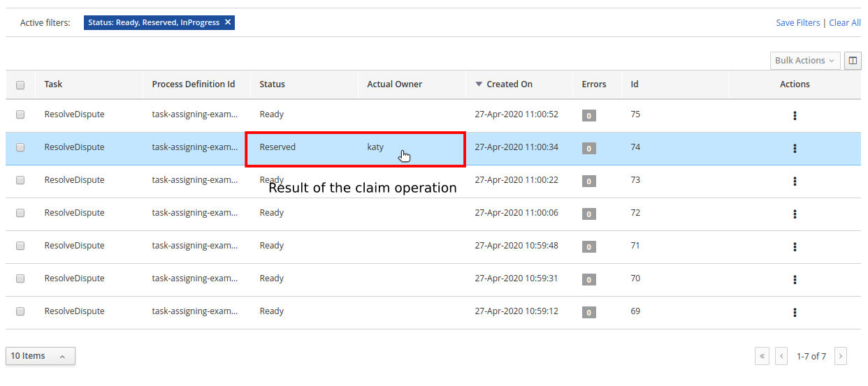
Task: Open the column picker icon
Action: tap(853, 61)
